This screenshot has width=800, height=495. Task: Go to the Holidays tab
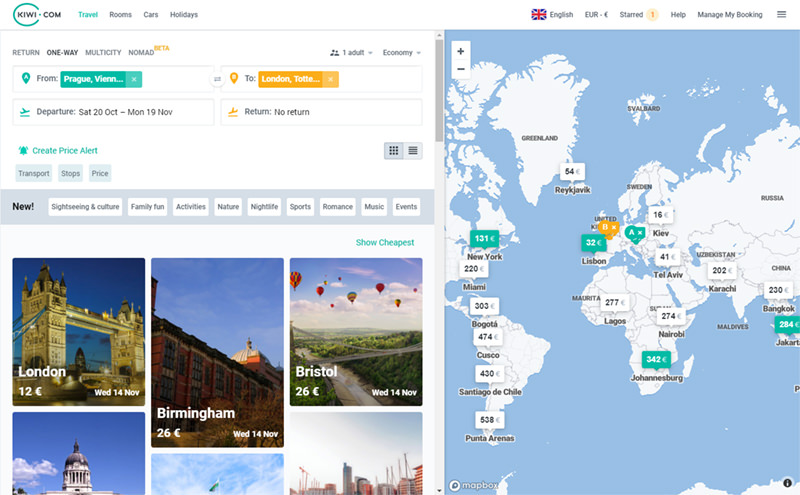point(184,15)
